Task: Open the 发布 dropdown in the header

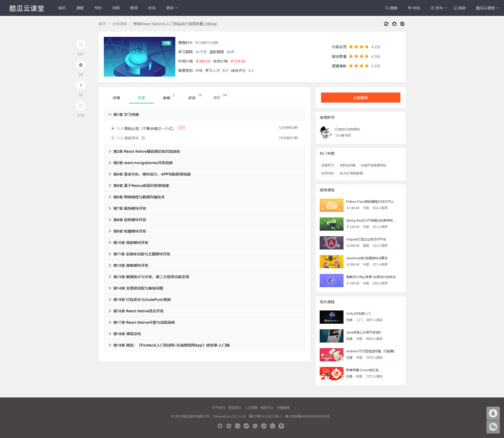Action: [x=439, y=8]
